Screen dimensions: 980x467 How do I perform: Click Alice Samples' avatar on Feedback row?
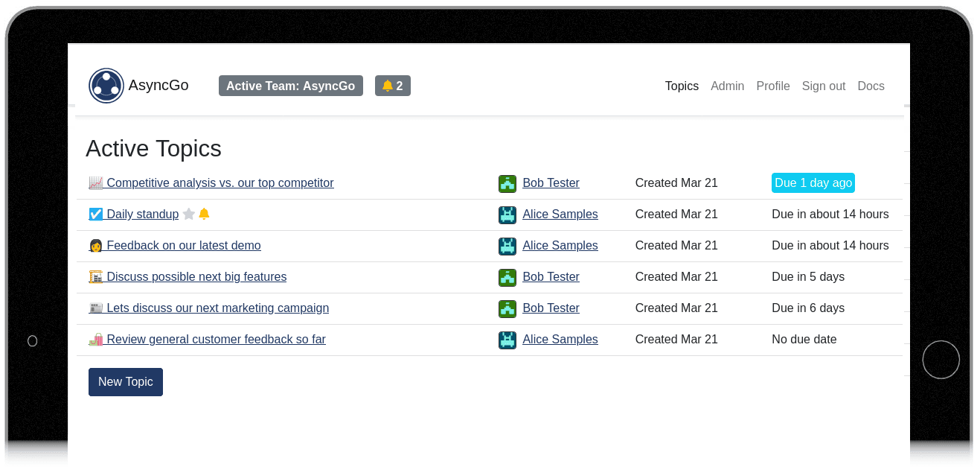(x=507, y=246)
